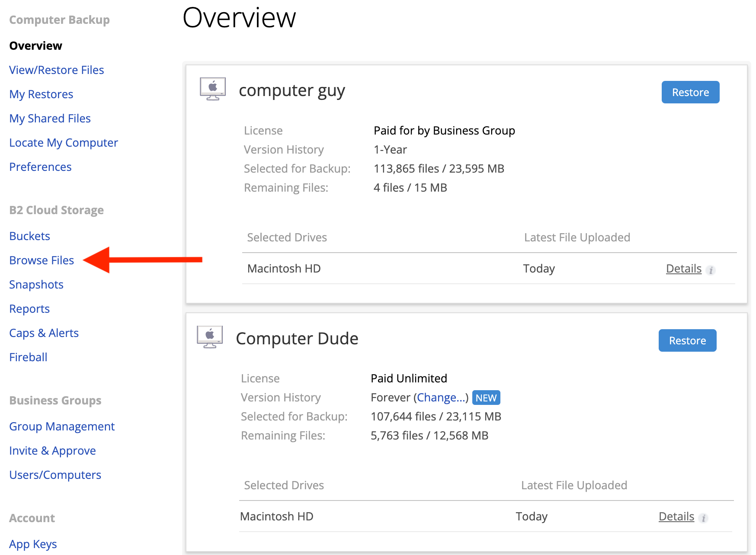This screenshot has width=756, height=555.
Task: Open Caps & Alerts
Action: click(x=44, y=333)
